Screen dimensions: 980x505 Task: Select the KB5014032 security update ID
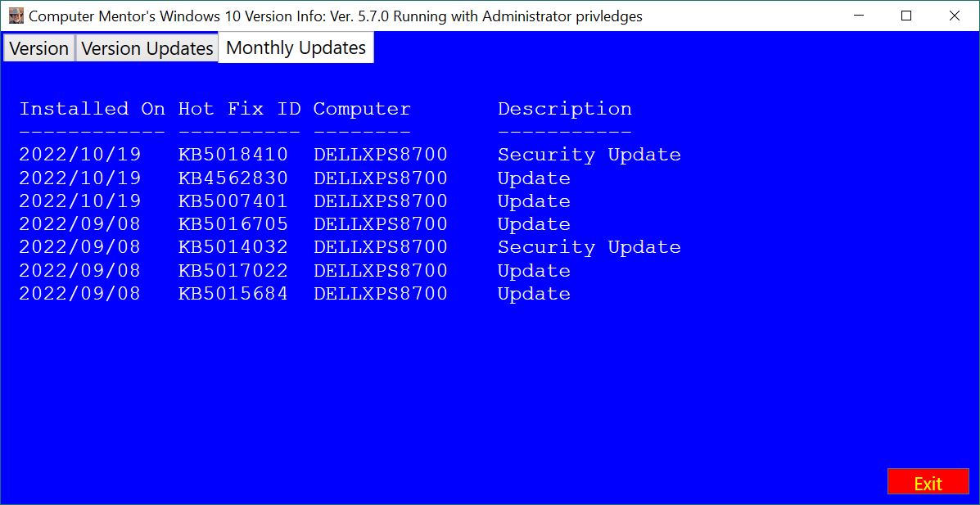tap(233, 247)
